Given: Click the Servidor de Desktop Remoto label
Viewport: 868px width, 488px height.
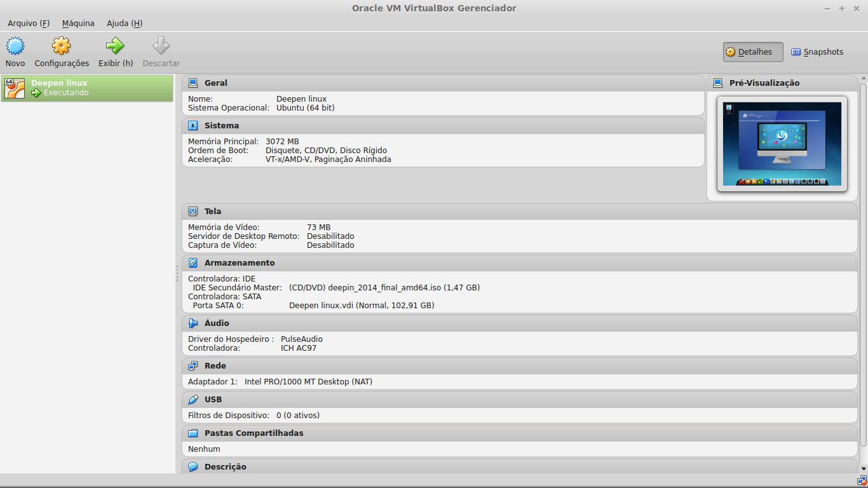Looking at the screenshot, I should click(x=244, y=236).
